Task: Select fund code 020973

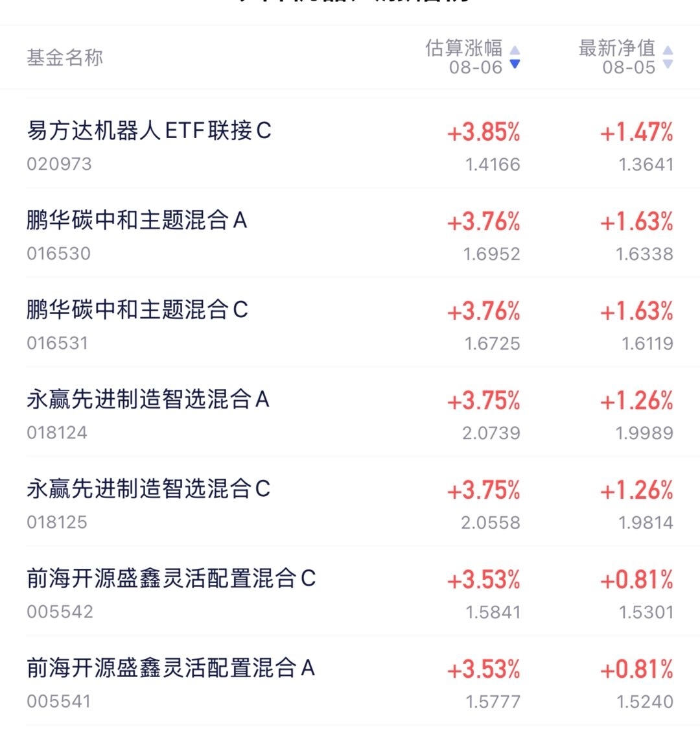Action: (59, 164)
